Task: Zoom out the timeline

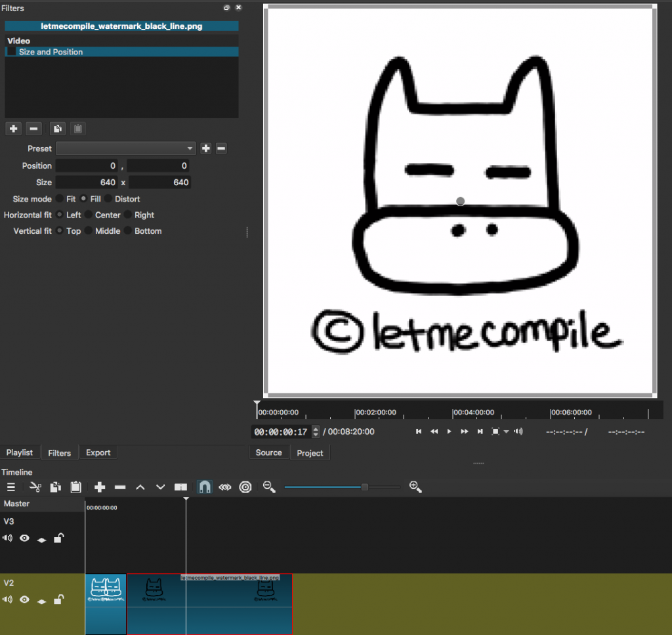Action: coord(269,487)
